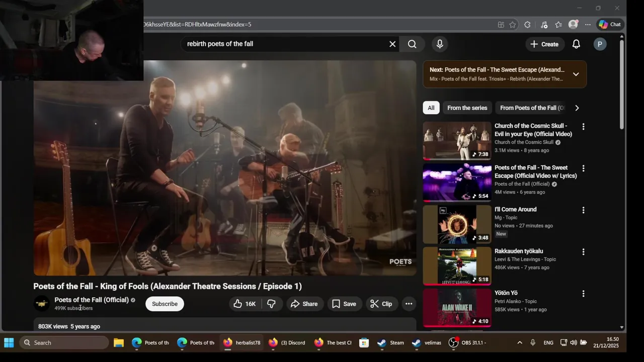Open Copilot Chat button
Screen dimensions: 644x362
point(610,25)
